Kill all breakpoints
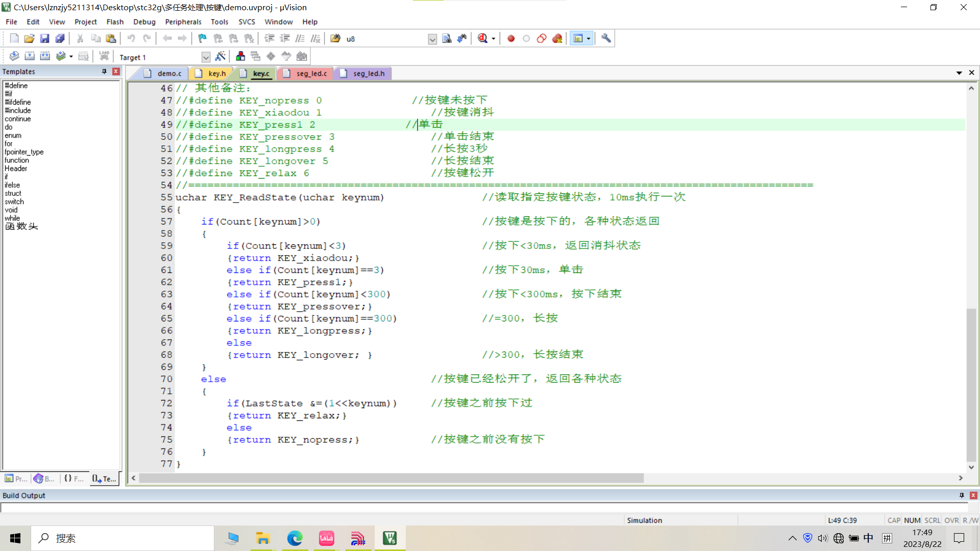 (x=557, y=38)
